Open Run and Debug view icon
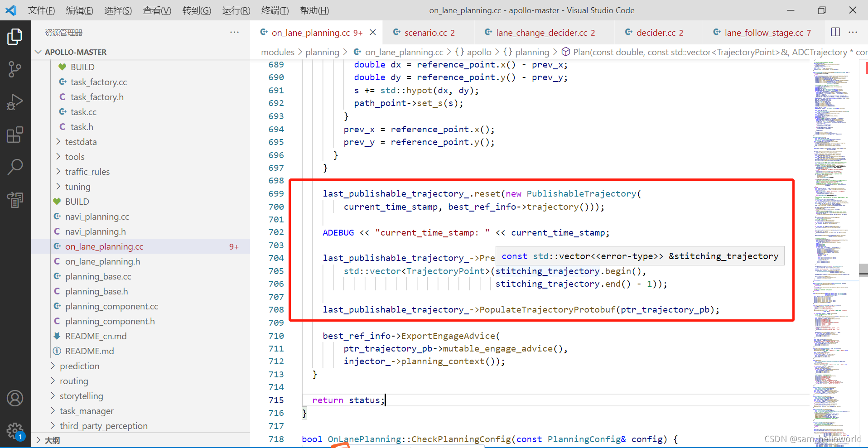Image resolution: width=868 pixels, height=448 pixels. [x=15, y=102]
